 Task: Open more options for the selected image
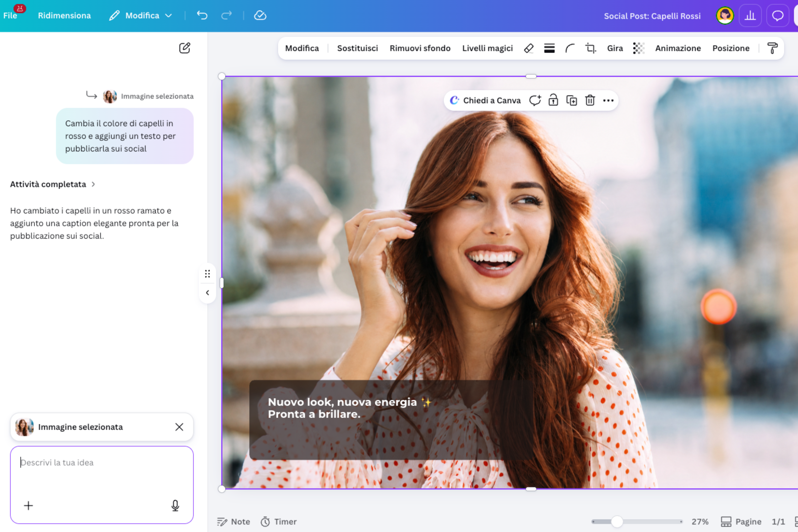(x=608, y=100)
